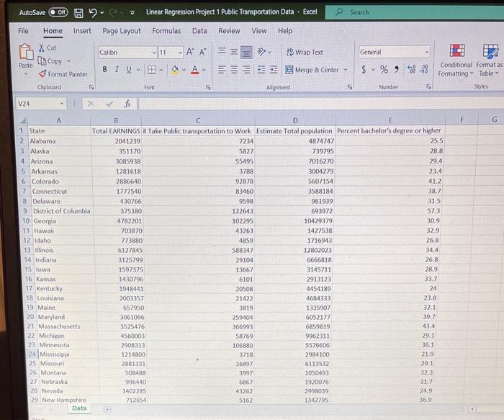Click Increase Decimal icon
This screenshot has width=504, height=420.
click(411, 69)
